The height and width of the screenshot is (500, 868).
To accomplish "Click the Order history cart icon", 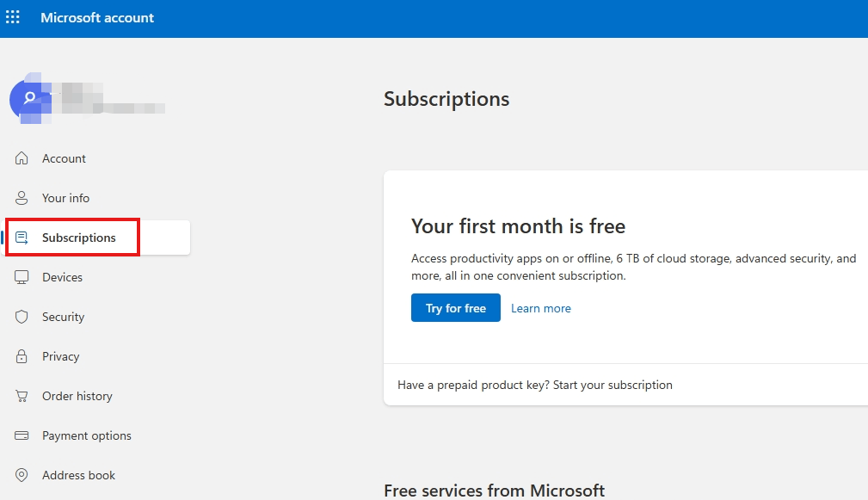I will [22, 396].
